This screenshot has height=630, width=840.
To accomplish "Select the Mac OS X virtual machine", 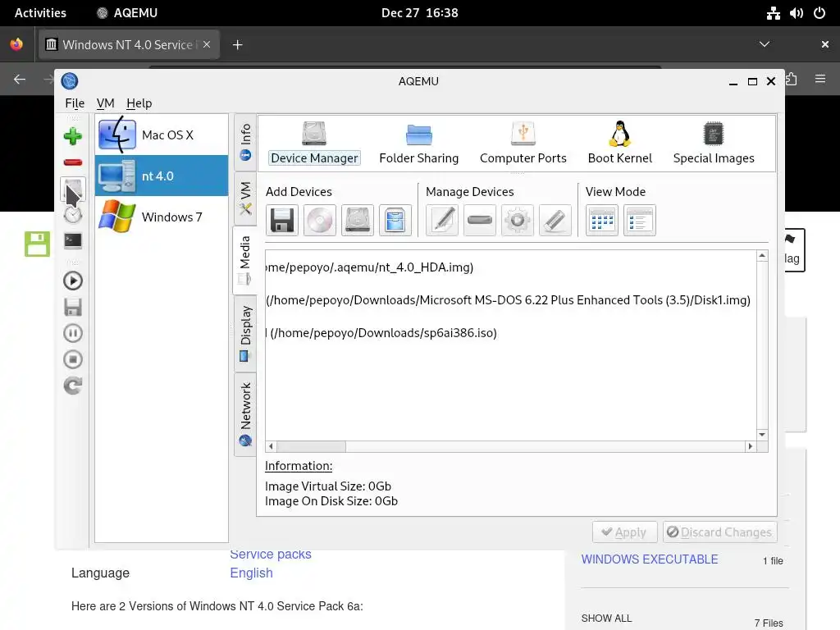I will tap(162, 135).
